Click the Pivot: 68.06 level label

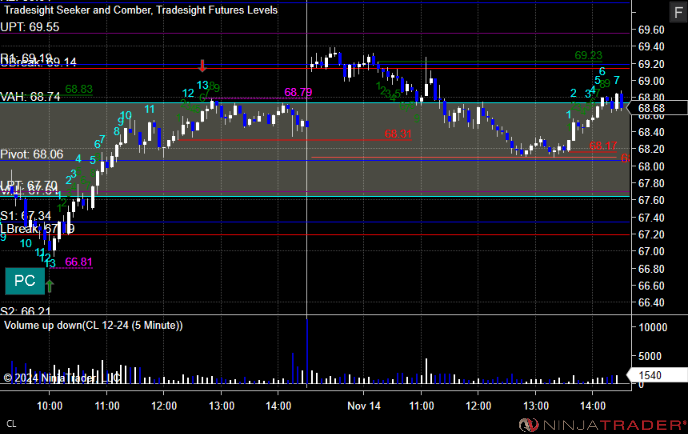coord(32,154)
